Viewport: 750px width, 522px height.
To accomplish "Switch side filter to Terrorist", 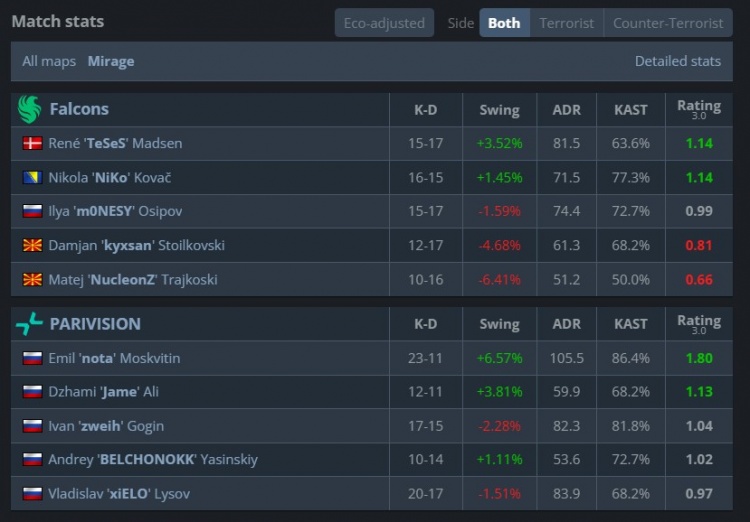I will click(566, 23).
